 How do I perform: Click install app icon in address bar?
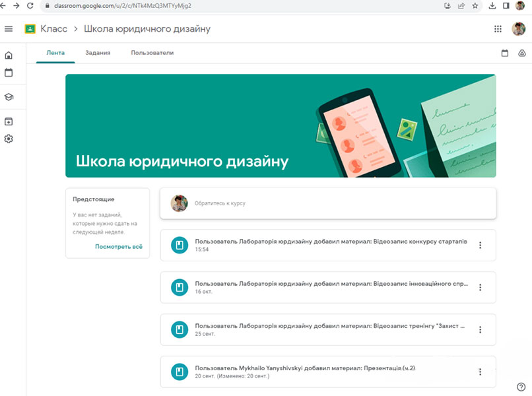[x=448, y=6]
